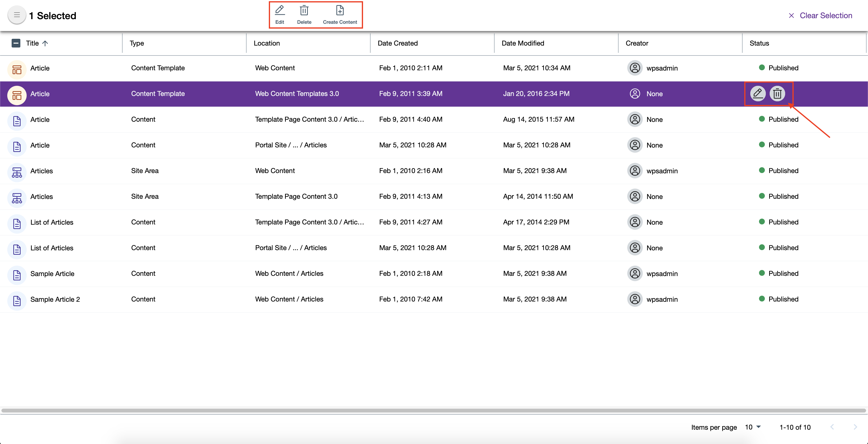Toggle the X next to Clear Selection
The height and width of the screenshot is (444, 868).
click(791, 16)
